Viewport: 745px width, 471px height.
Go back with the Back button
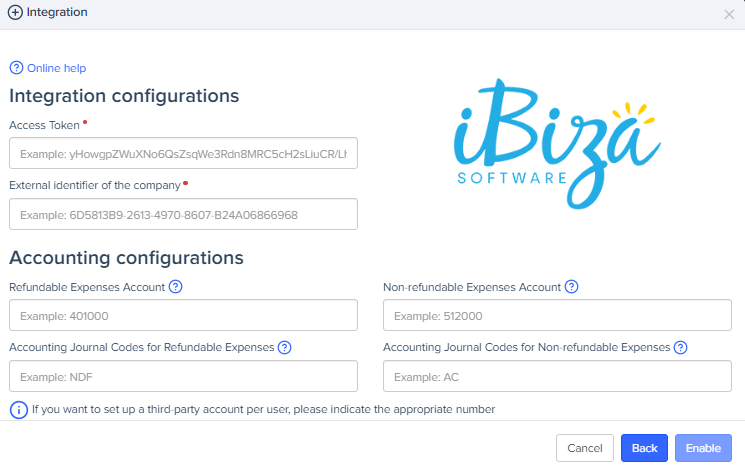click(x=643, y=448)
